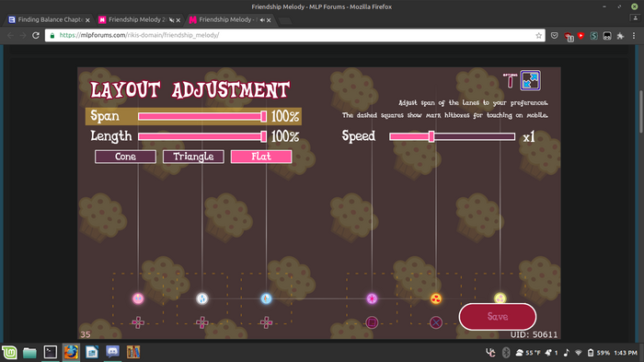The width and height of the screenshot is (644, 362).
Task: Open the Options icon beside fullscreen
Action: (510, 81)
